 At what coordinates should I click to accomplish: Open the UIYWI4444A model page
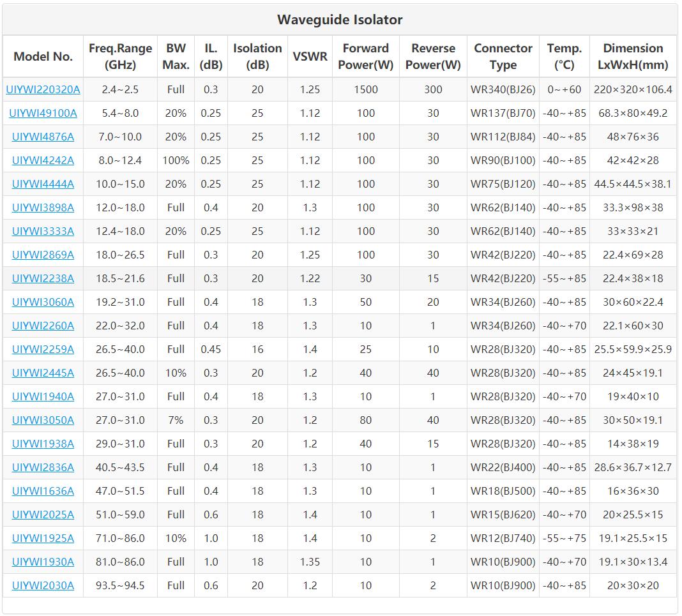coord(43,184)
